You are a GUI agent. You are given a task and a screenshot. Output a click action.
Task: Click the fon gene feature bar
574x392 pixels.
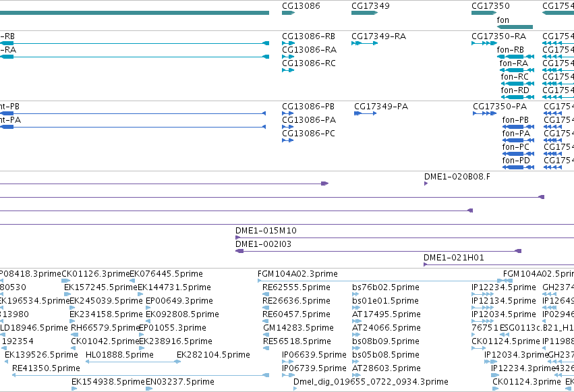click(x=515, y=27)
